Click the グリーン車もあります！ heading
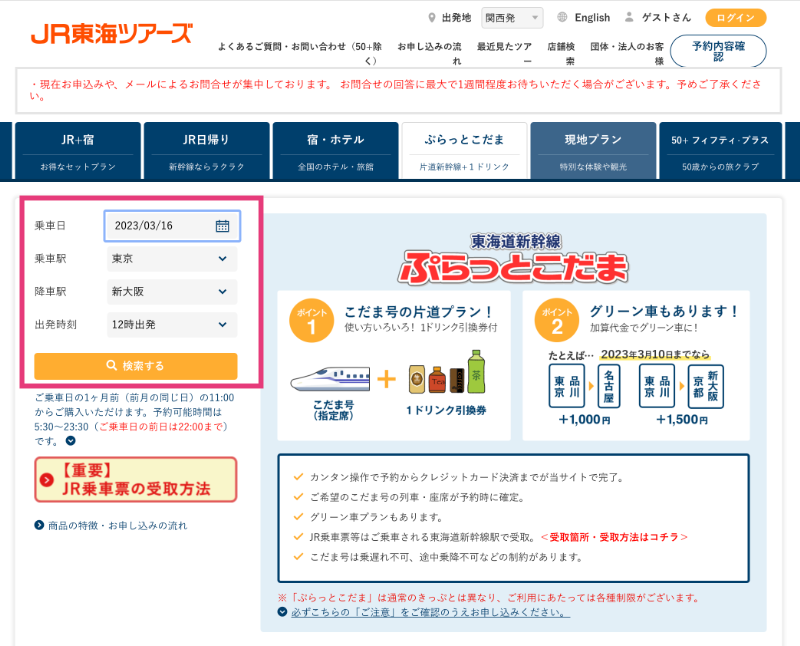This screenshot has width=800, height=646. [664, 311]
